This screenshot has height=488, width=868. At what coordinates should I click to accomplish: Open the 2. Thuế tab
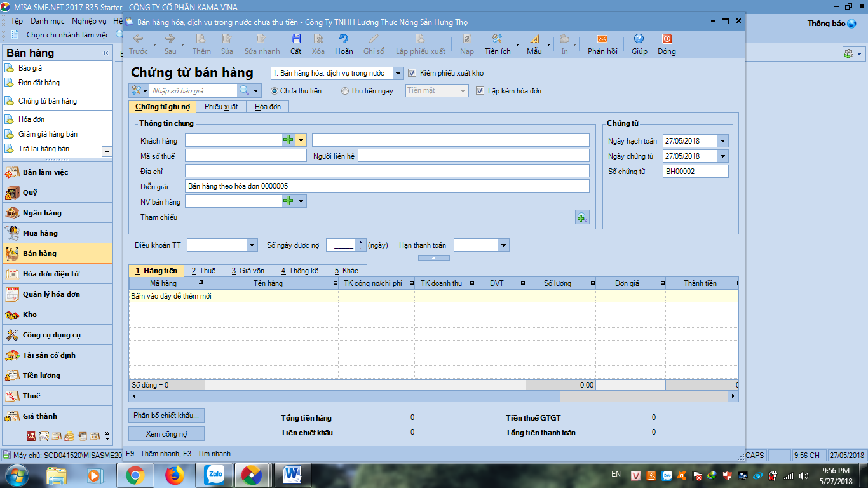pos(203,271)
